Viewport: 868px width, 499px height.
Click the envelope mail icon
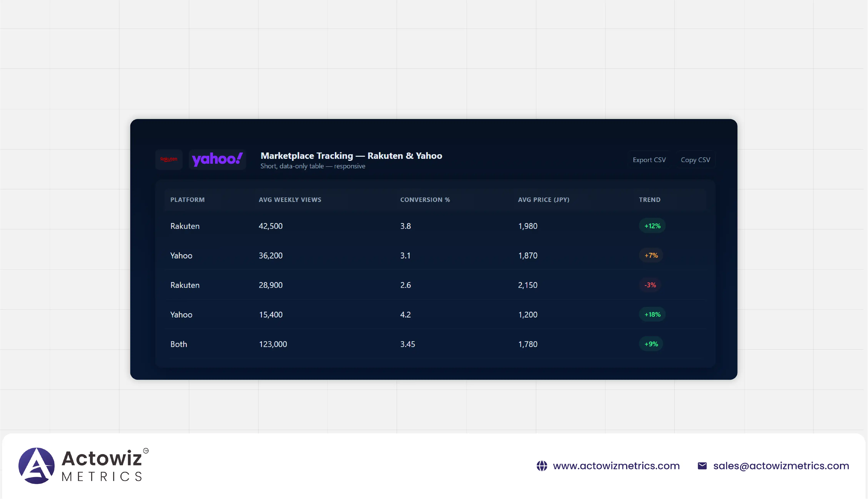pos(702,466)
